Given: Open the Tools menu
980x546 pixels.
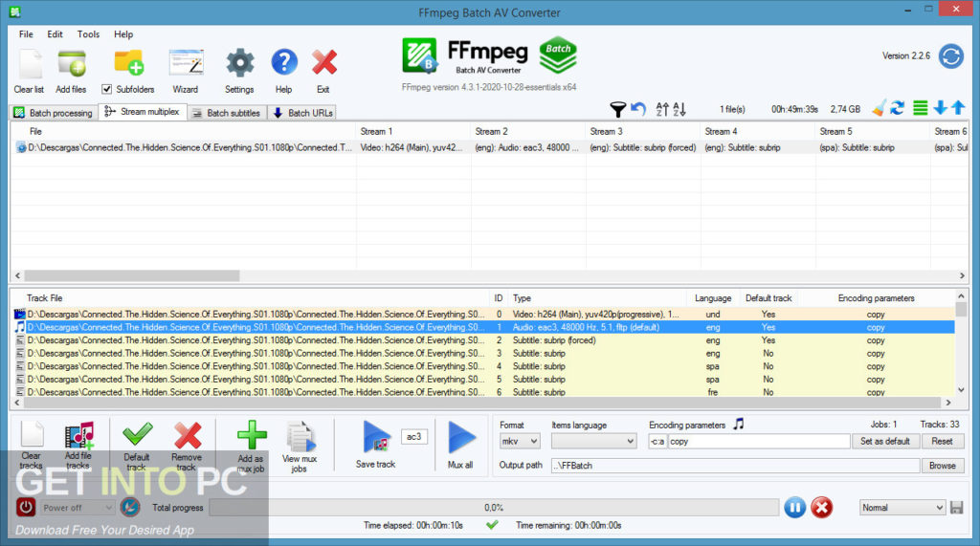Looking at the screenshot, I should 88,34.
